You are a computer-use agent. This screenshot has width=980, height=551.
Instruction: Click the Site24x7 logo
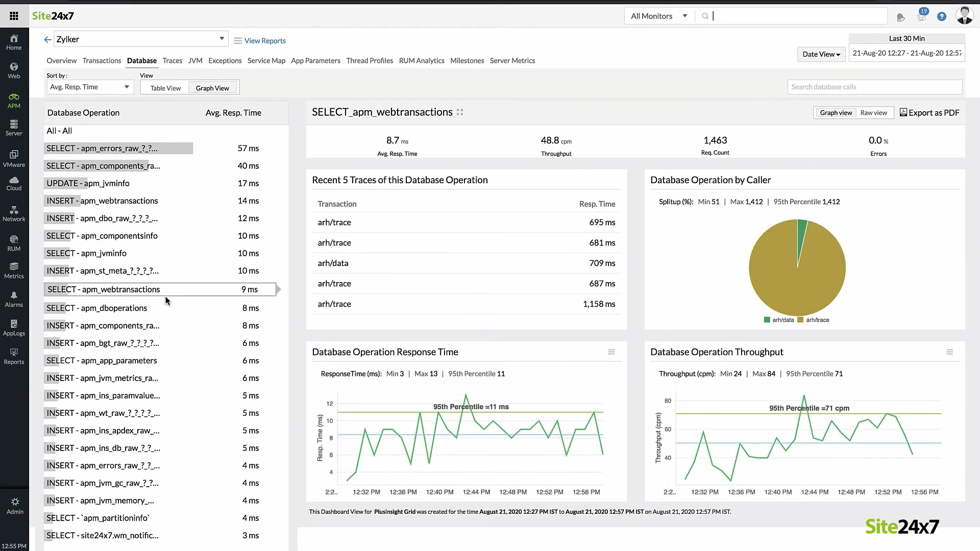tap(53, 16)
